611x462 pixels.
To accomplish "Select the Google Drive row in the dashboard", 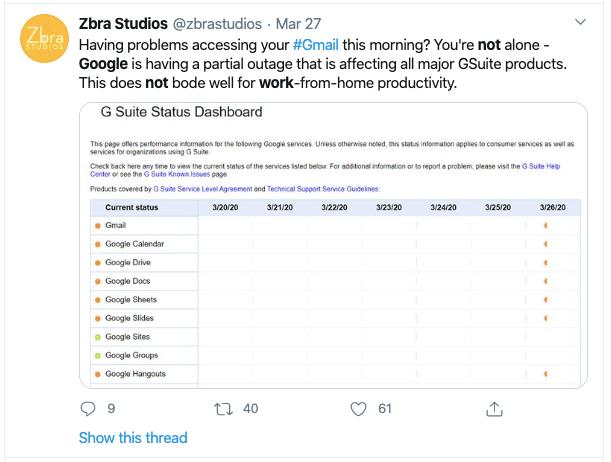I will pos(134,263).
